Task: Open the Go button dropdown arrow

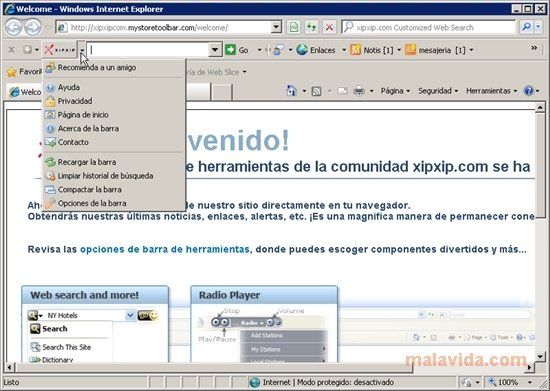Action: [x=260, y=50]
